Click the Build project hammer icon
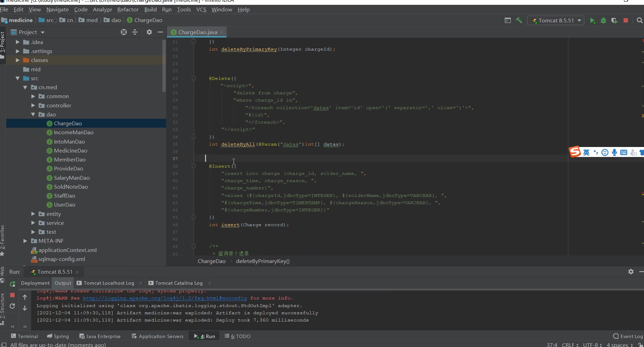 [519, 21]
